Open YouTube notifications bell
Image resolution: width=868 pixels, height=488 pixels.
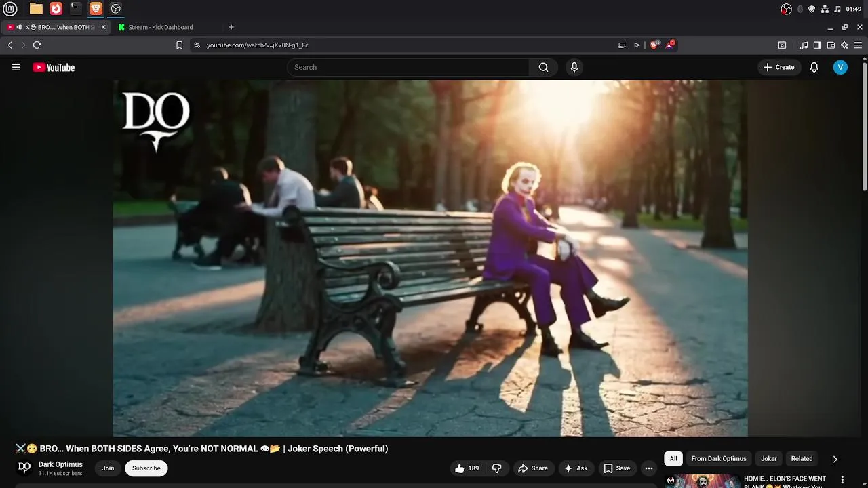[x=814, y=67]
